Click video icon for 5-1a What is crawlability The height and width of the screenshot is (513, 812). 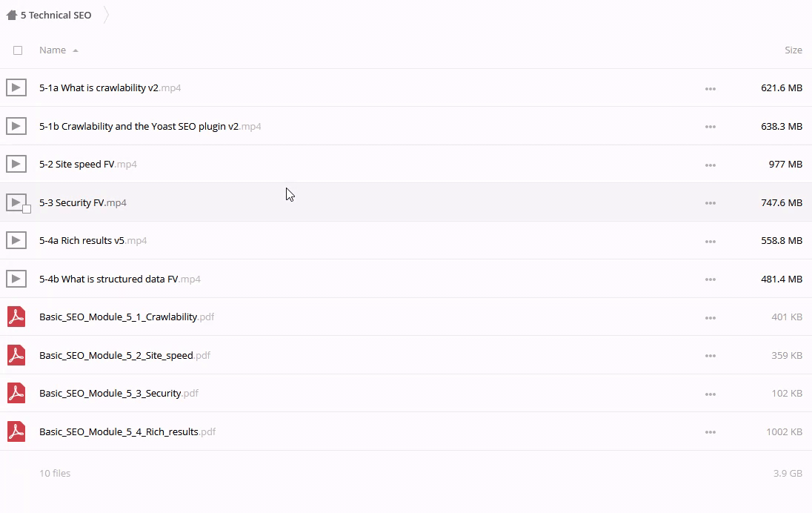point(16,87)
